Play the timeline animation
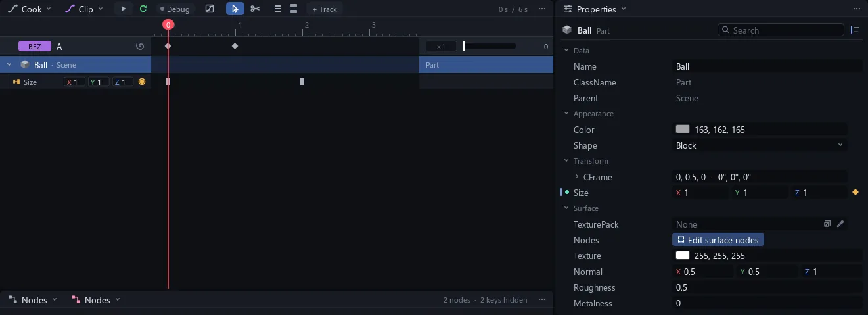Image resolution: width=868 pixels, height=315 pixels. coord(123,9)
